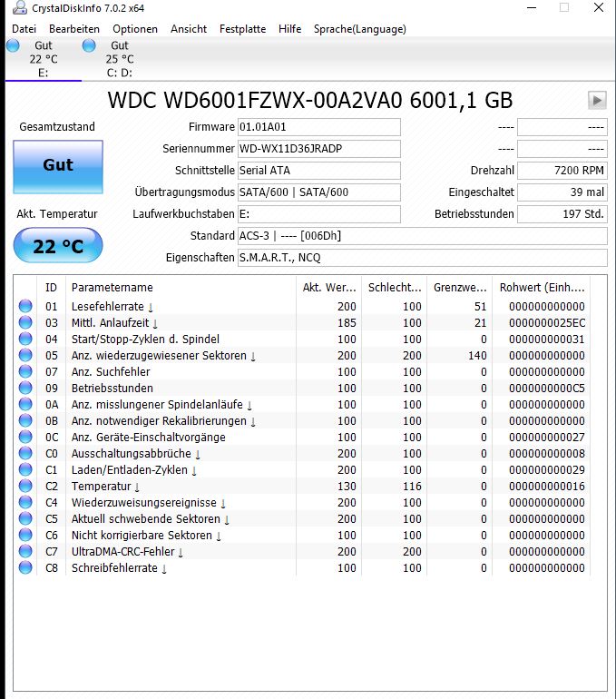Click status orb for wiederzugewiesener Sektoren row

[x=25, y=355]
